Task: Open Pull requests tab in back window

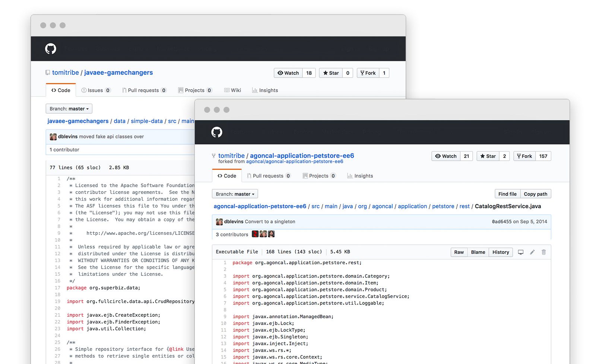Action: 144,90
